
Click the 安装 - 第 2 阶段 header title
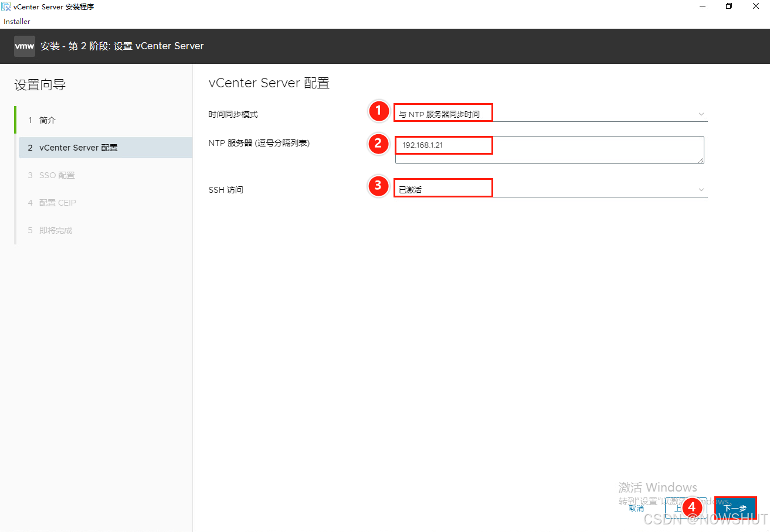click(x=122, y=46)
